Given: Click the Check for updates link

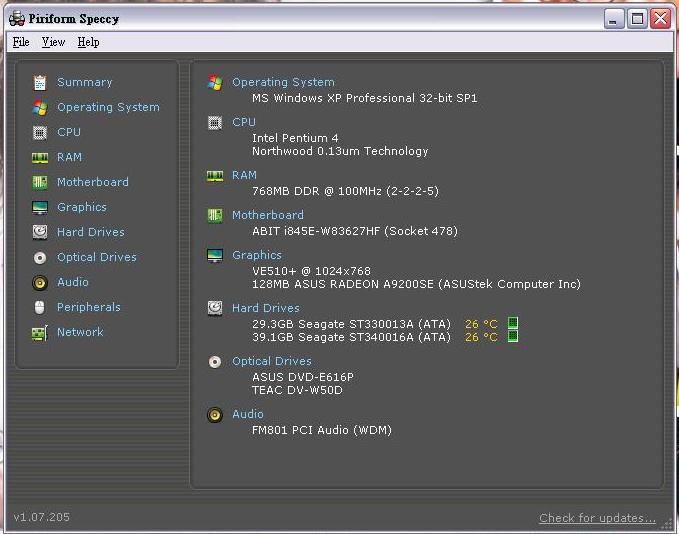Looking at the screenshot, I should pos(597,518).
